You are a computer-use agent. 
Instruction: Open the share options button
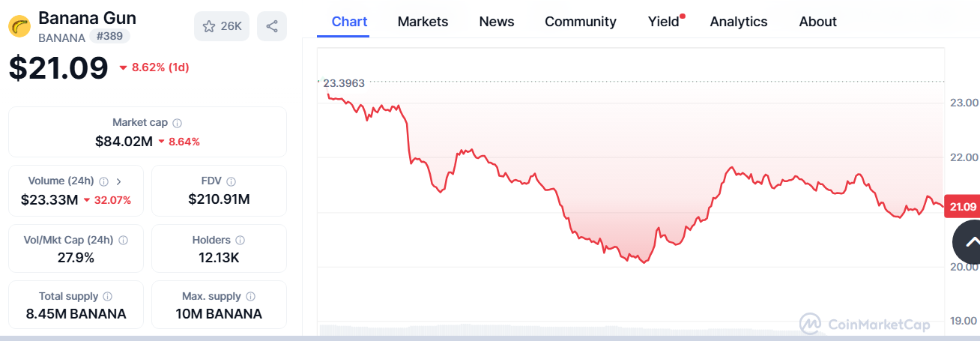[x=272, y=26]
